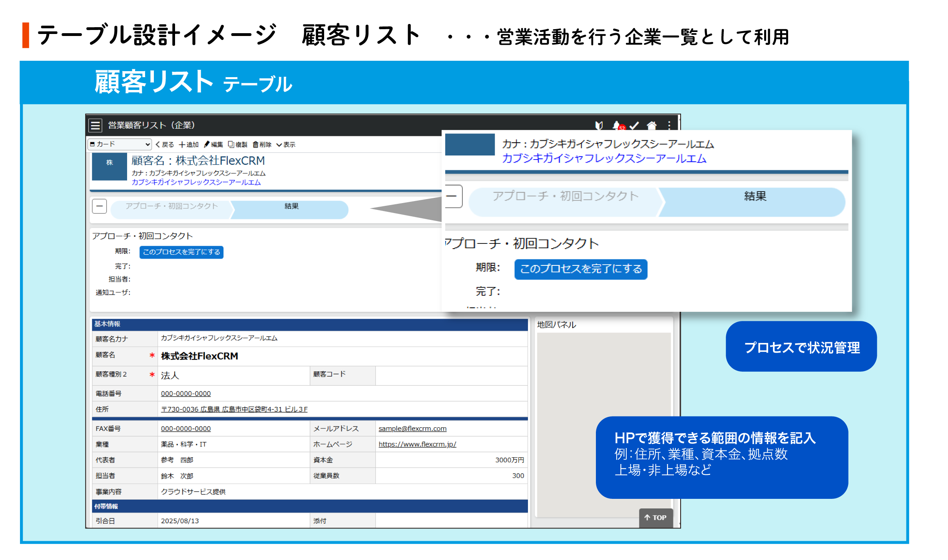948x560 pixels.
Task: Click the ＋追加 add record tool
Action: 189,144
